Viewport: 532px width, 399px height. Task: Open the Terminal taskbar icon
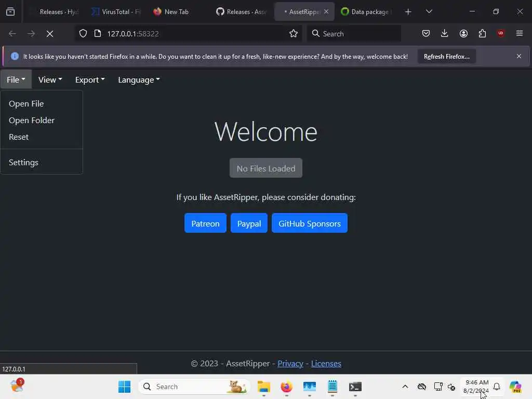tap(355, 387)
